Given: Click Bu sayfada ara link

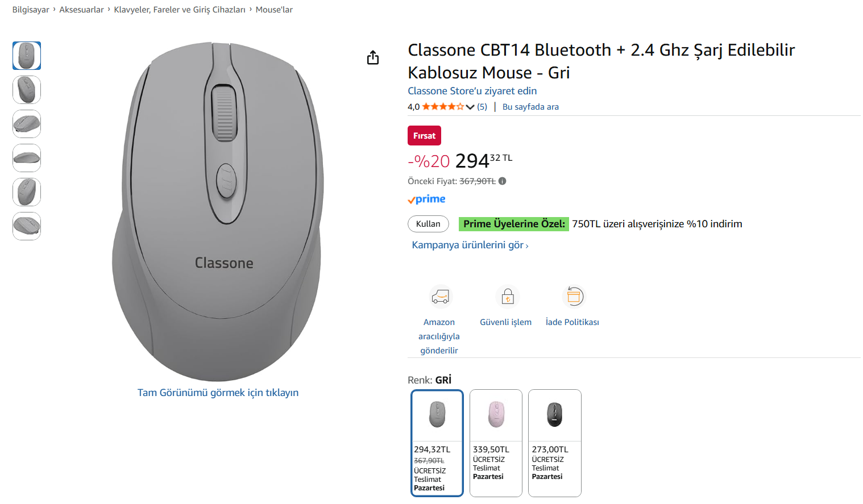Looking at the screenshot, I should click(x=530, y=107).
